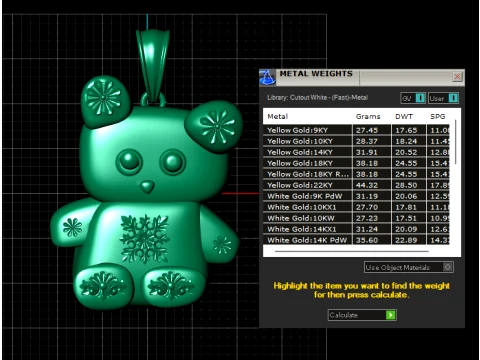
Task: Click the 20.09 DWT value
Action: (x=406, y=229)
